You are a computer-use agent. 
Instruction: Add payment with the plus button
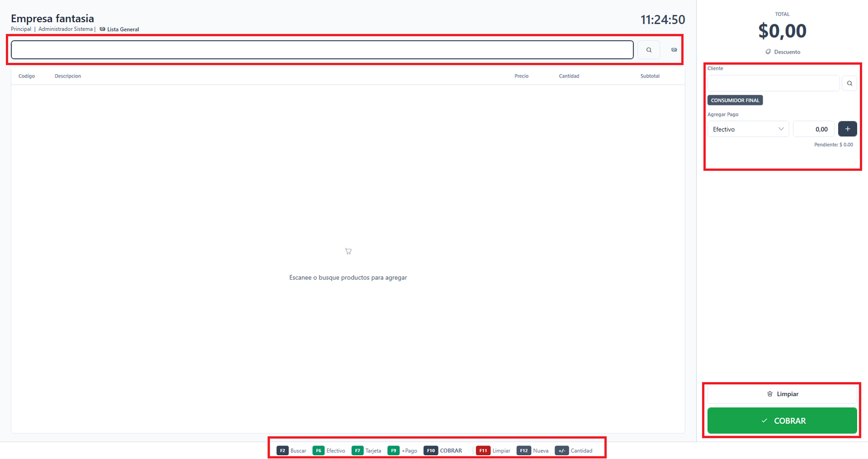(x=847, y=129)
